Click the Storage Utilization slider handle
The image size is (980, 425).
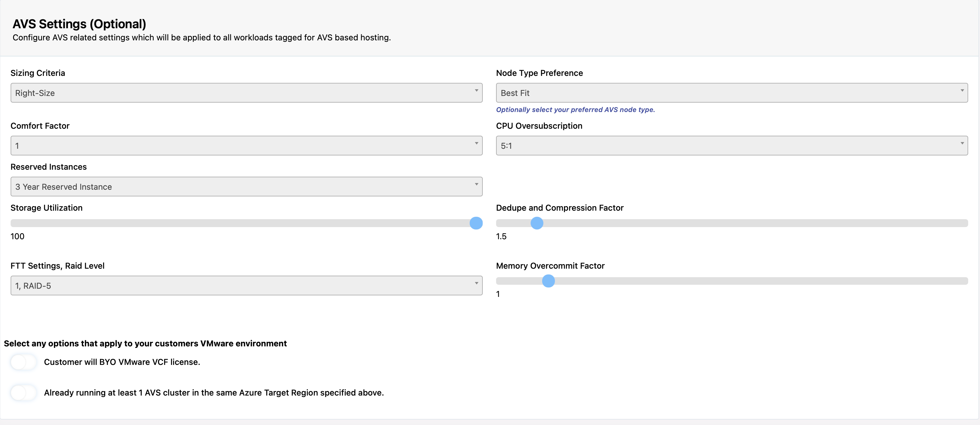[476, 223]
